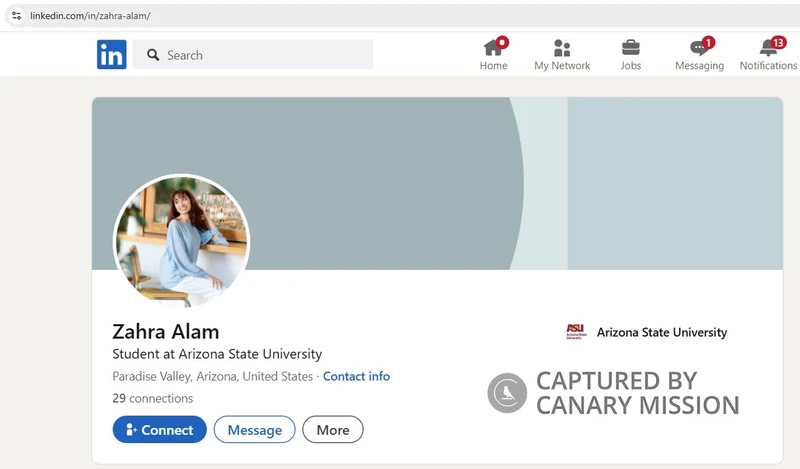
Task: Click the Arizona State University link
Action: (662, 332)
